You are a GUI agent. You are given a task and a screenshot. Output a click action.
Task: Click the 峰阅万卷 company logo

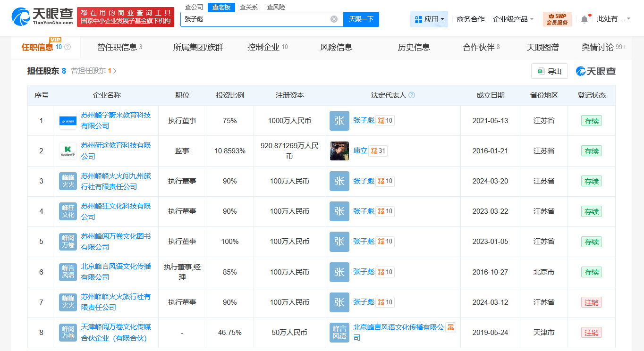tap(68, 242)
